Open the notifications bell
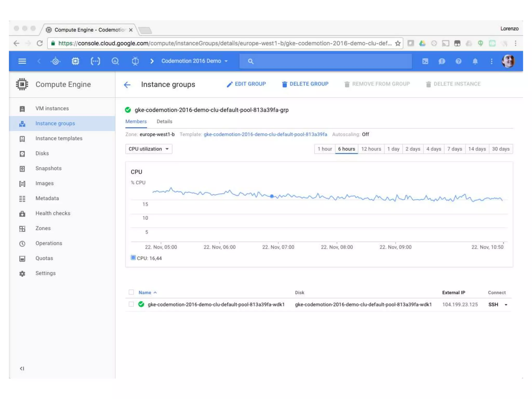The width and height of the screenshot is (532, 399). 475,61
